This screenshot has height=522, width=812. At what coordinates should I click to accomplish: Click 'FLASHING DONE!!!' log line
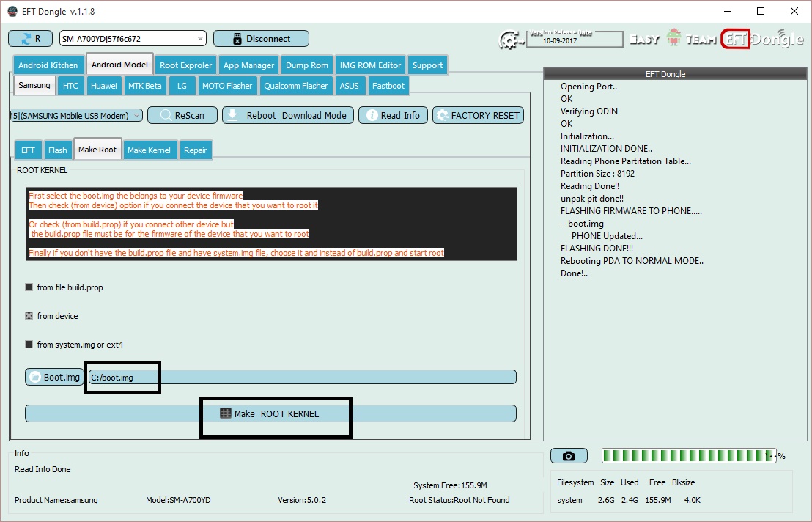(x=597, y=249)
